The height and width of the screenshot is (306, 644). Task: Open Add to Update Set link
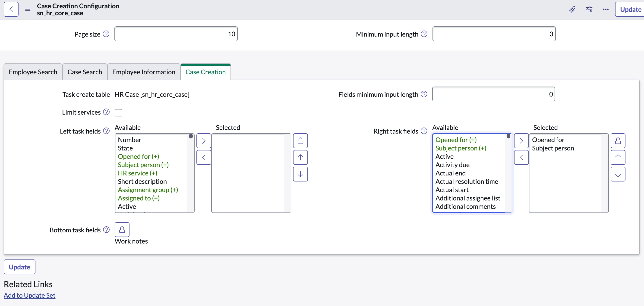click(x=29, y=295)
